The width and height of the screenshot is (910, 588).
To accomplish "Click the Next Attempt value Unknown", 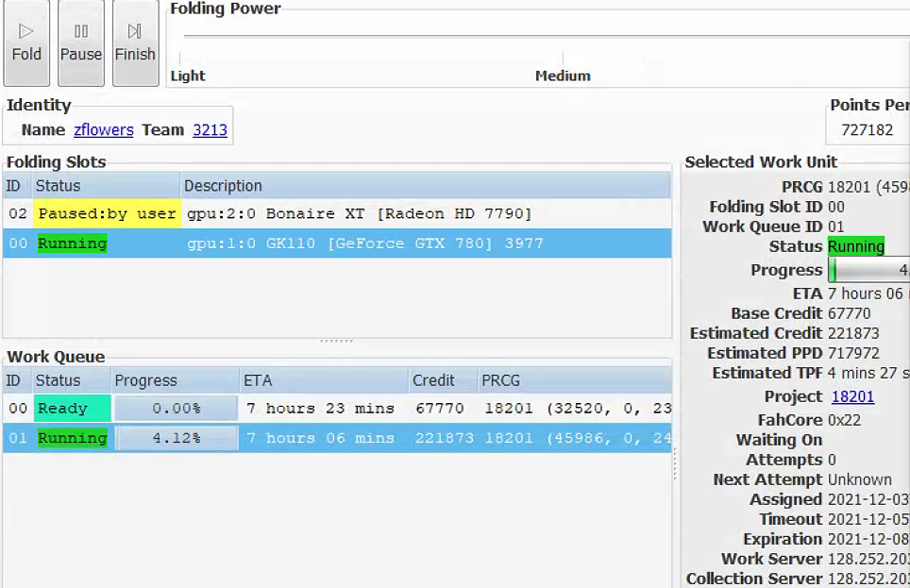I will pos(860,479).
